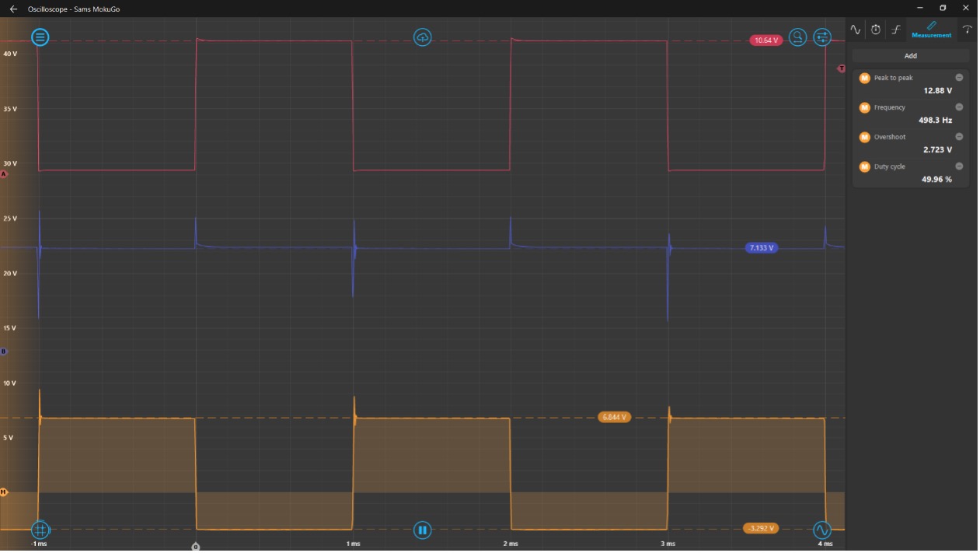
Task: Select the Measurement tab
Action: point(931,30)
